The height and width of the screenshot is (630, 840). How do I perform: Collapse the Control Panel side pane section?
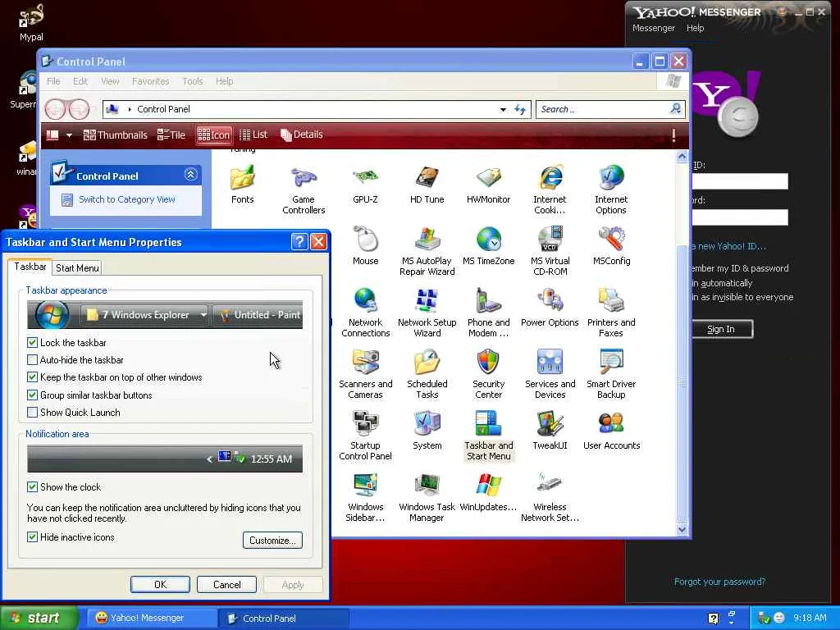coord(190,174)
